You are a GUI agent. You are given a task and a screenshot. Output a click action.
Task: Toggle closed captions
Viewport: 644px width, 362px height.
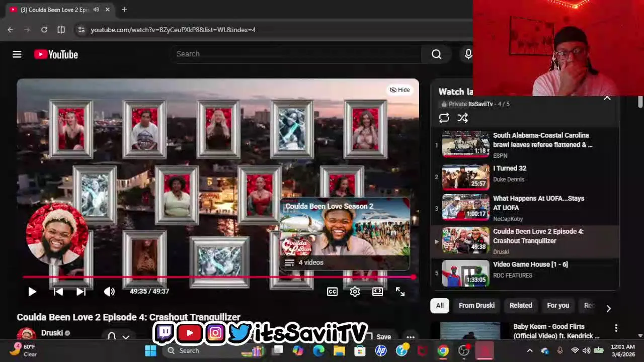[x=332, y=292]
